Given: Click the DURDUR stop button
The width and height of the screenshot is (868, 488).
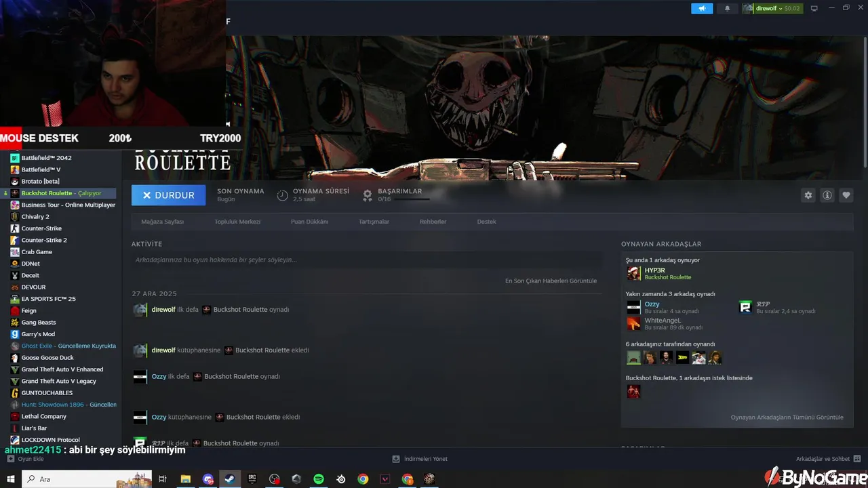Looking at the screenshot, I should [168, 195].
